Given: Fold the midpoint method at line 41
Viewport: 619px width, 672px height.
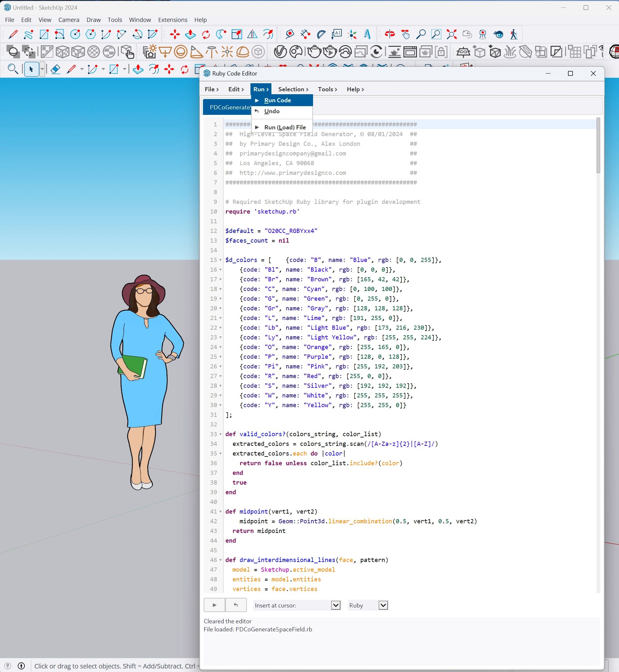Looking at the screenshot, I should (x=220, y=512).
